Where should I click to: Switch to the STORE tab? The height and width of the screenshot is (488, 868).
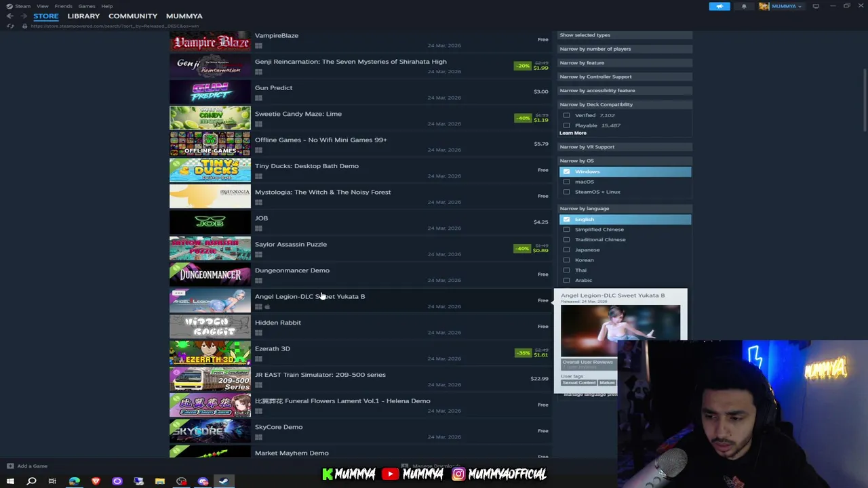click(x=46, y=16)
